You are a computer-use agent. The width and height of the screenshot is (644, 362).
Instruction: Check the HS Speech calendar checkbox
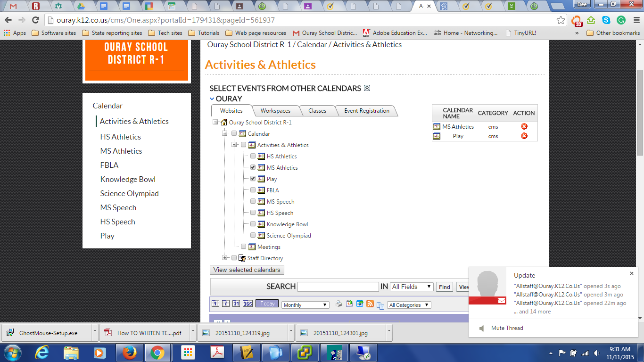click(x=253, y=213)
